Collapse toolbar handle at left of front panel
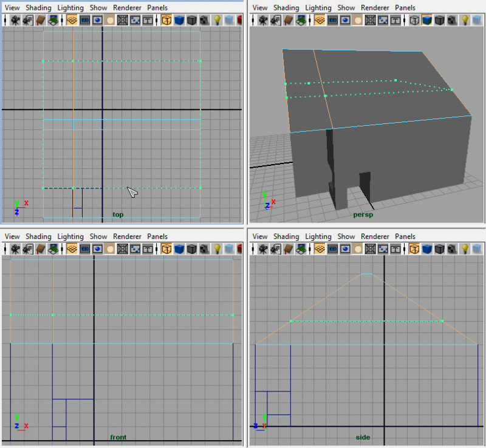The height and width of the screenshot is (448, 486). click(4, 249)
